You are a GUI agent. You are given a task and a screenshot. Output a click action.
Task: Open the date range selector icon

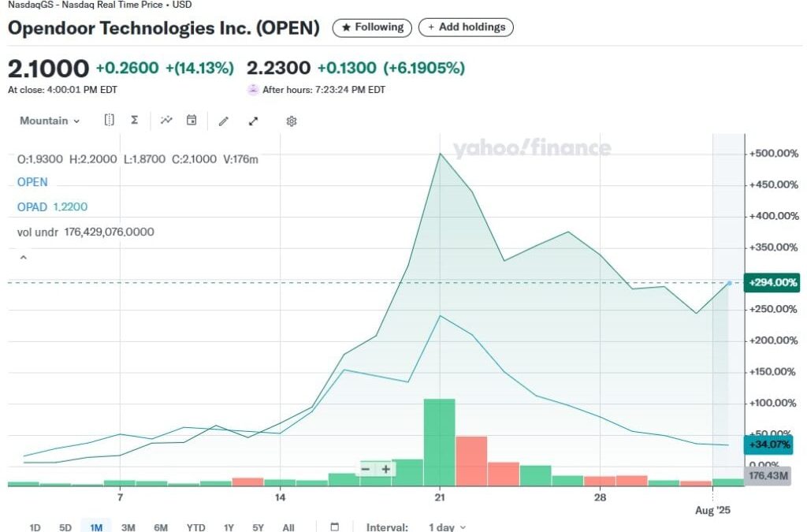coord(110,121)
